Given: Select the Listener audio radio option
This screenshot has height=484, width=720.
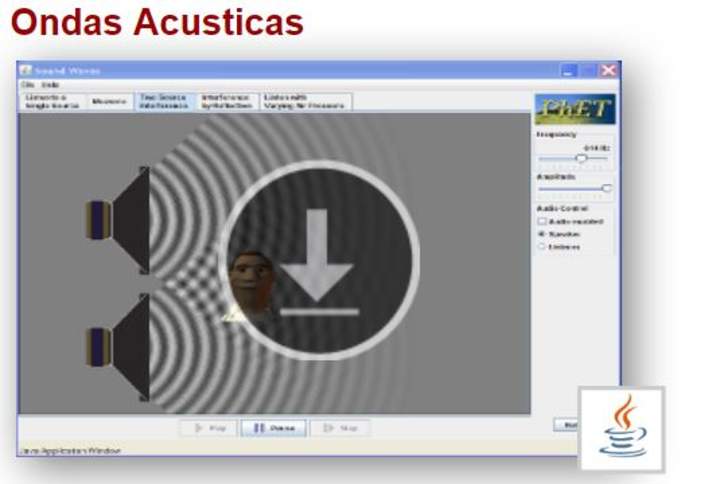Looking at the screenshot, I should (542, 246).
